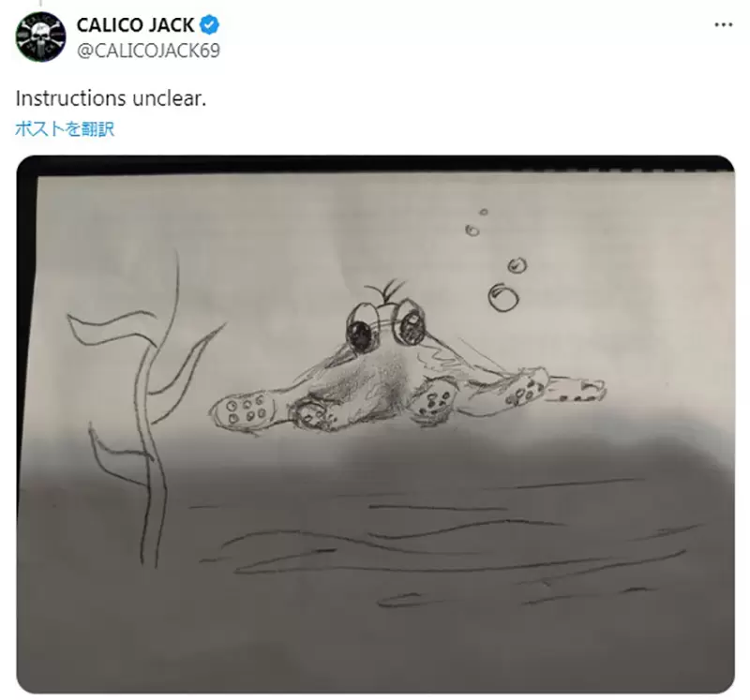Open CALICO JACK's skull profile avatar
Image resolution: width=750 pixels, height=700 pixels.
point(40,37)
